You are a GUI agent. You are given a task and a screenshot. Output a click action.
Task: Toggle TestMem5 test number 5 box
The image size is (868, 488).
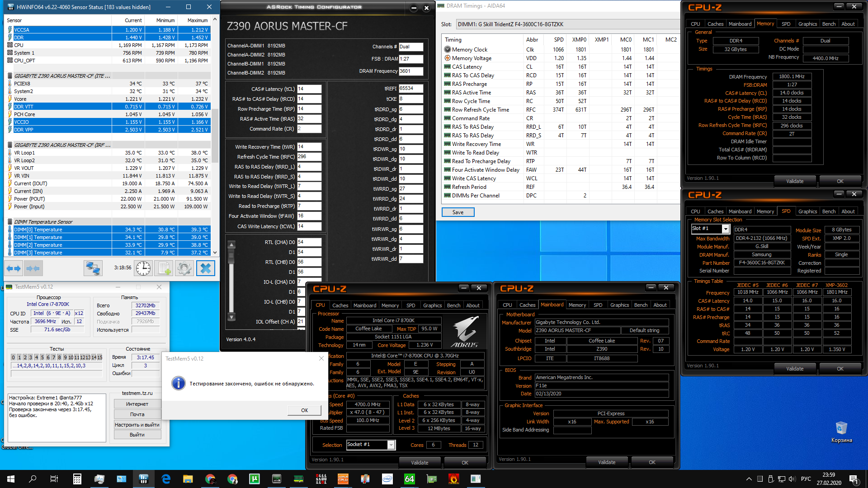click(42, 357)
